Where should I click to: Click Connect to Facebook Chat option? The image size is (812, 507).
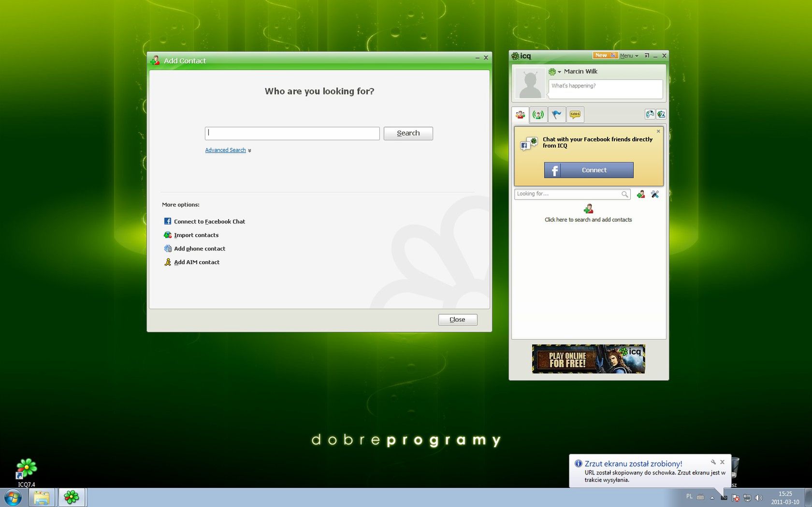coord(205,221)
